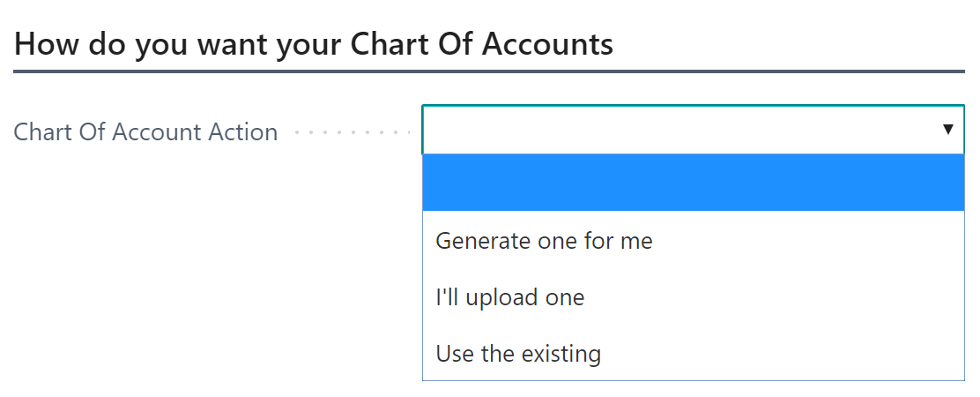Click the 'Chart Of Account Action' label
This screenshot has width=980, height=397.
145,132
